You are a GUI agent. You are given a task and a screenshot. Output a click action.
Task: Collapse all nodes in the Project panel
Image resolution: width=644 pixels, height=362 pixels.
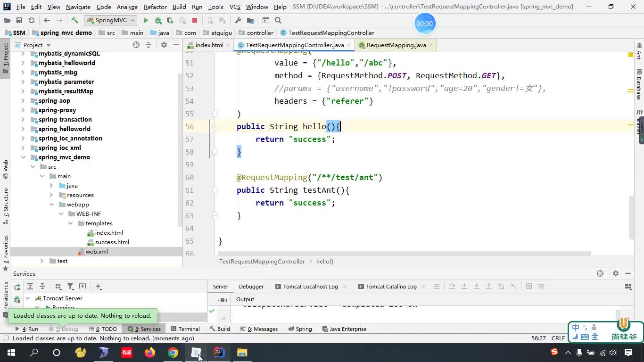(149, 45)
